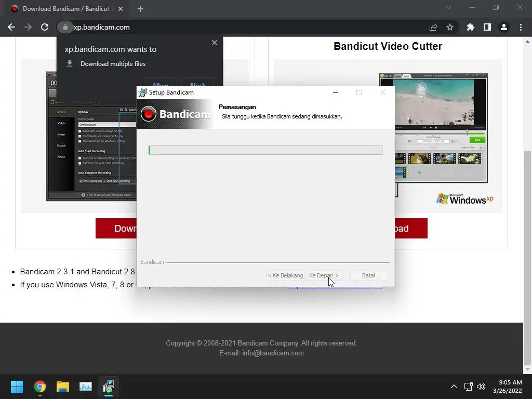Click the Bandicut red Download button
Viewport: 532px width, 399px height.
click(x=411, y=229)
